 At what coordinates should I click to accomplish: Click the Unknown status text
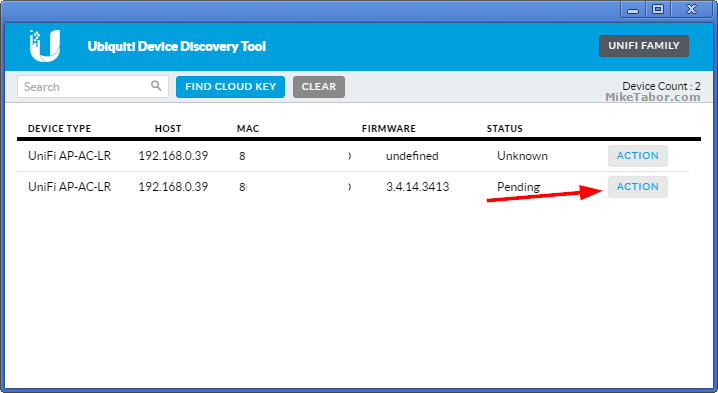522,156
